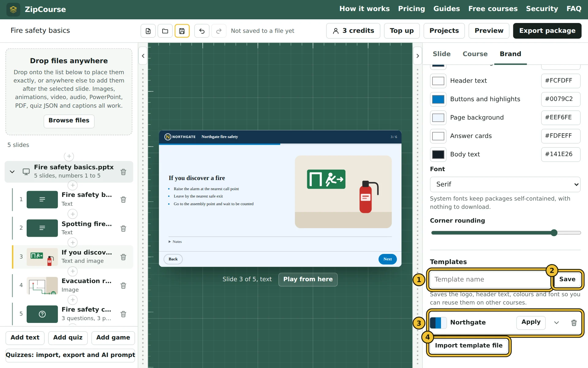588x368 pixels.
Task: Click Page background color swatch
Action: (438, 118)
